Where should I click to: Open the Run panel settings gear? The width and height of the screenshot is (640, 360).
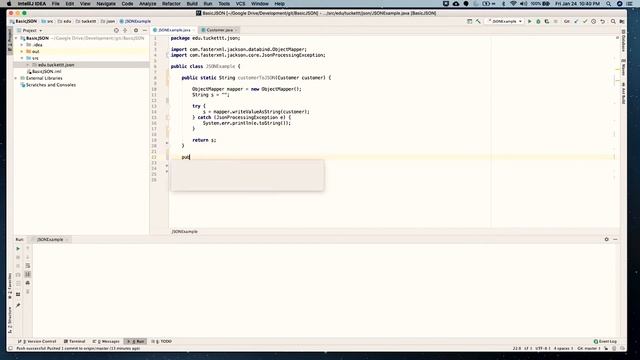point(606,240)
